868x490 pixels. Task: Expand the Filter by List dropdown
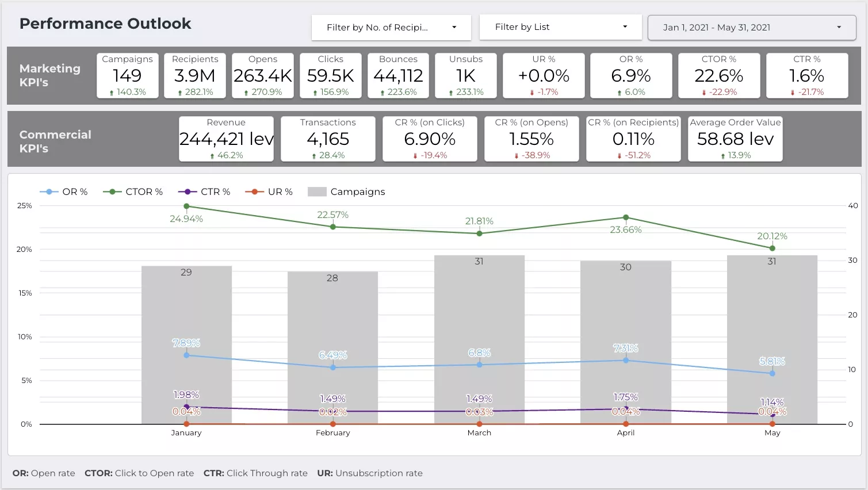pyautogui.click(x=561, y=27)
